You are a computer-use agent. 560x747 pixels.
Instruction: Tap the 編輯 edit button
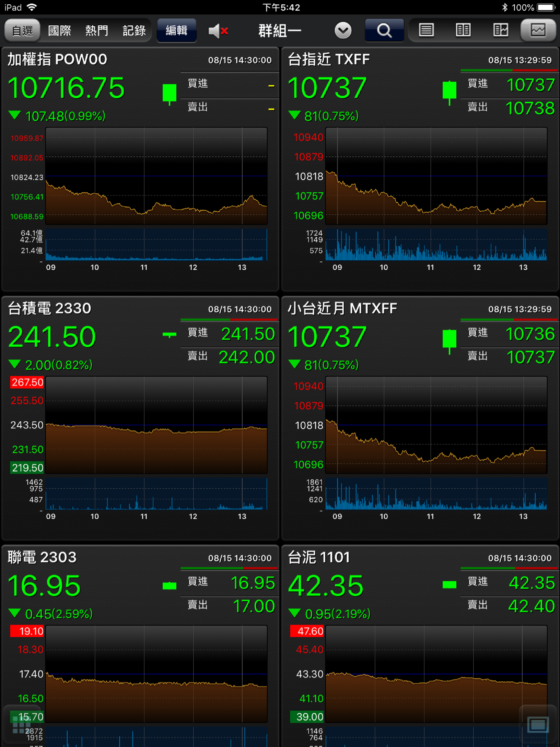coord(177,30)
